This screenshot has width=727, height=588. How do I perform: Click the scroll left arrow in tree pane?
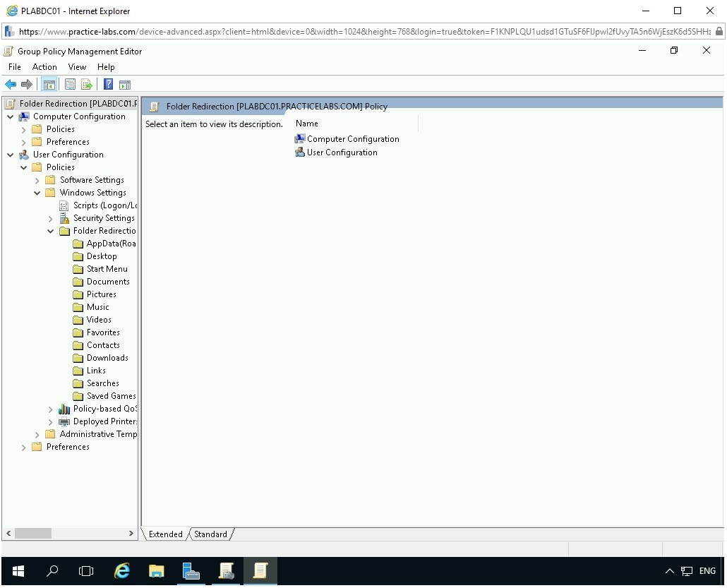point(8,534)
